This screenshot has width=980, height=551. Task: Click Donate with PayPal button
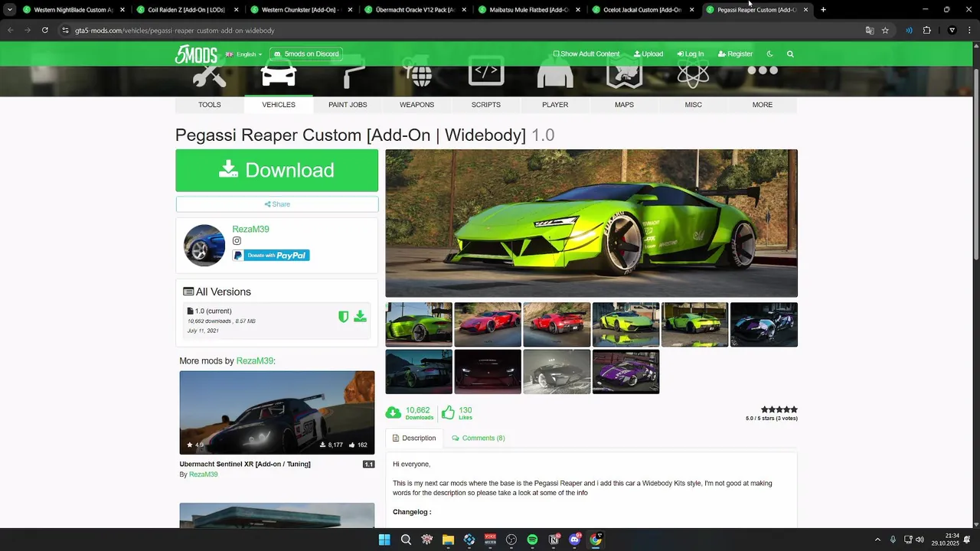(271, 256)
